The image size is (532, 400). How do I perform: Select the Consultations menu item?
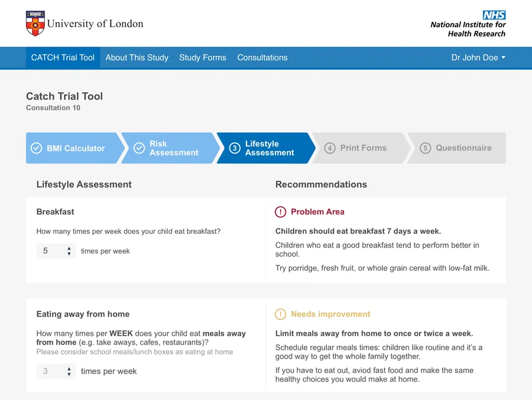tap(262, 58)
